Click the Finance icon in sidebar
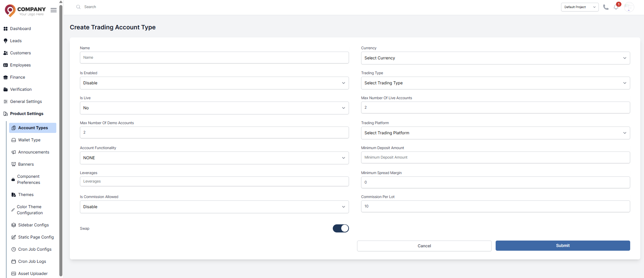Screen dimensions: 644x278 pyautogui.click(x=5, y=77)
